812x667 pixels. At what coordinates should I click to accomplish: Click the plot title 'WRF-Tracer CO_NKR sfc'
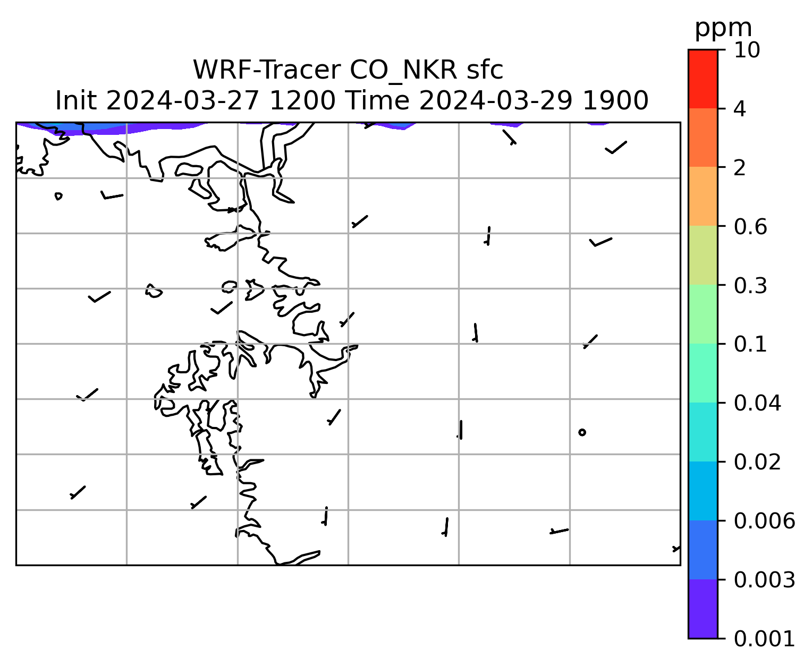point(348,70)
